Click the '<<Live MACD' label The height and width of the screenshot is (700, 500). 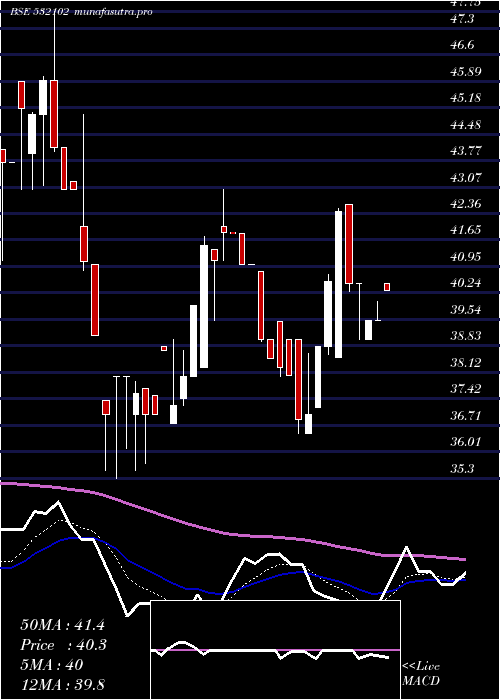point(421,673)
